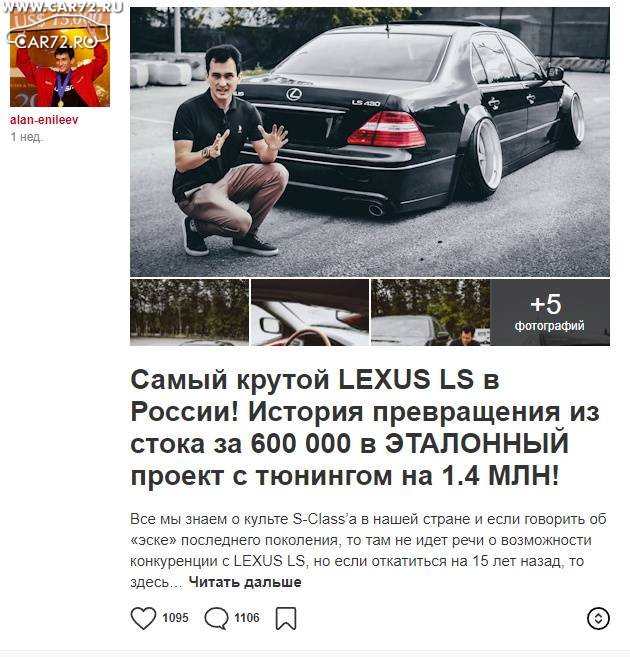This screenshot has height=657, width=630.
Task: Show +5 фотографий more photos
Action: pos(550,313)
